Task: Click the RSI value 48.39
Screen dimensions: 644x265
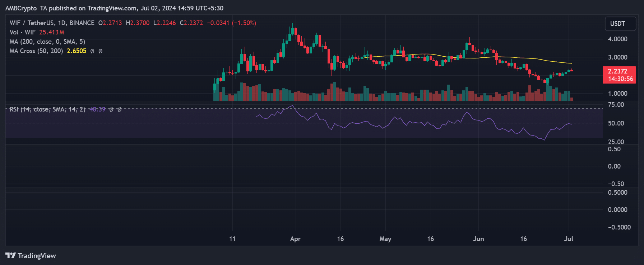Action: click(97, 109)
